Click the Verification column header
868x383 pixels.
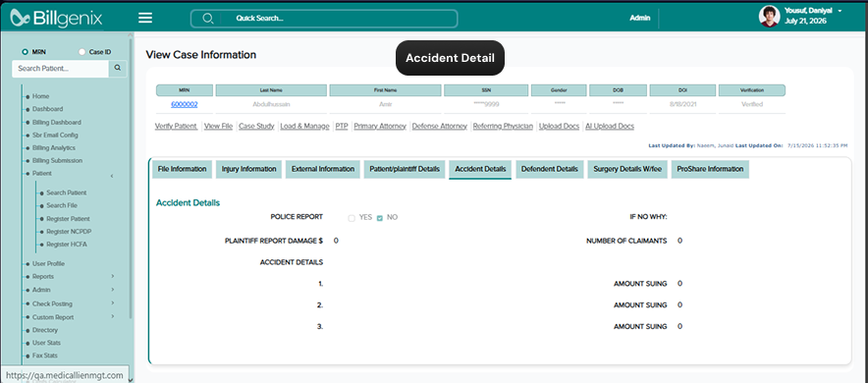752,90
